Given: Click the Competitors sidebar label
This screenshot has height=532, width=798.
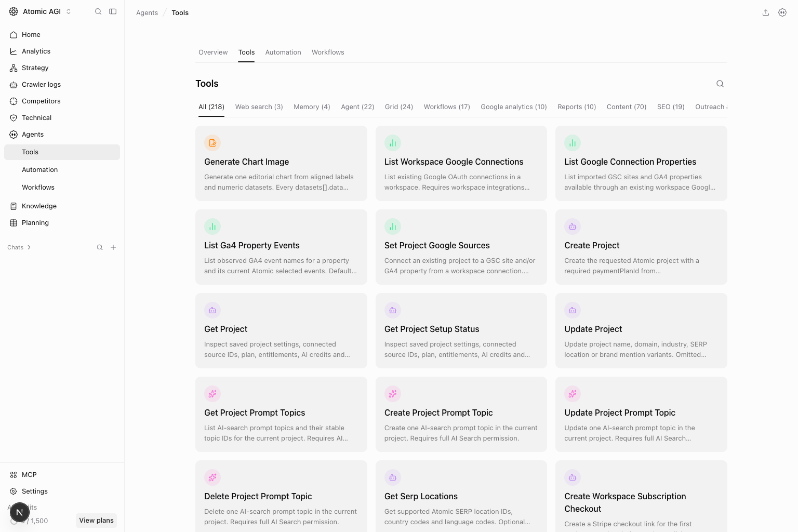Looking at the screenshot, I should [41, 101].
